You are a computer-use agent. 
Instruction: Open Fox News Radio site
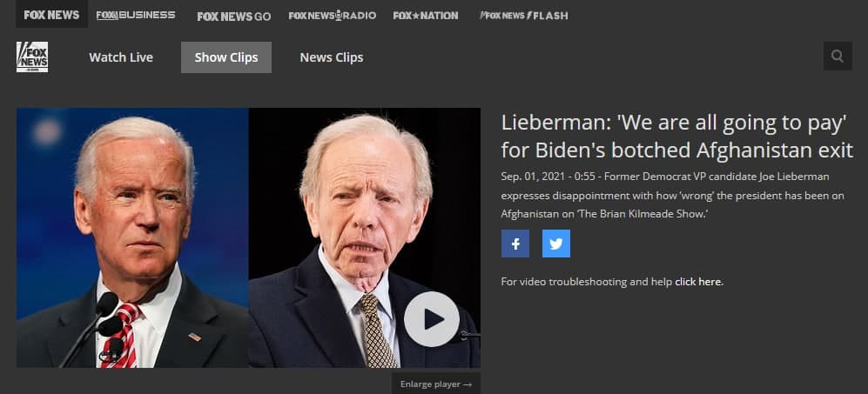tap(333, 16)
